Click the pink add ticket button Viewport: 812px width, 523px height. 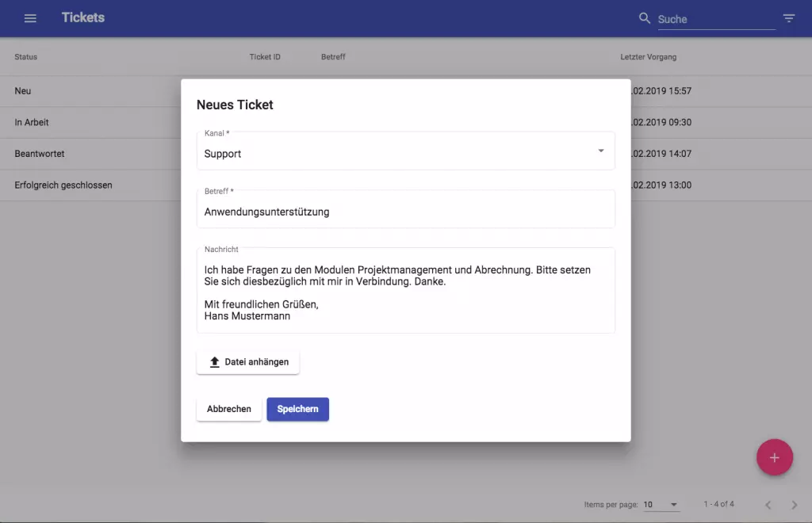click(774, 457)
